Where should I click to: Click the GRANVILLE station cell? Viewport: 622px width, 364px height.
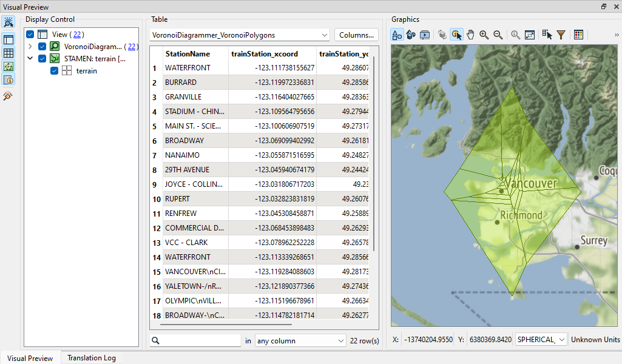195,97
